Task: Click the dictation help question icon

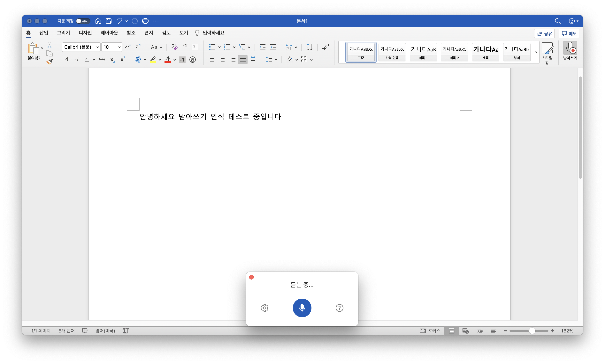Action: coord(339,308)
